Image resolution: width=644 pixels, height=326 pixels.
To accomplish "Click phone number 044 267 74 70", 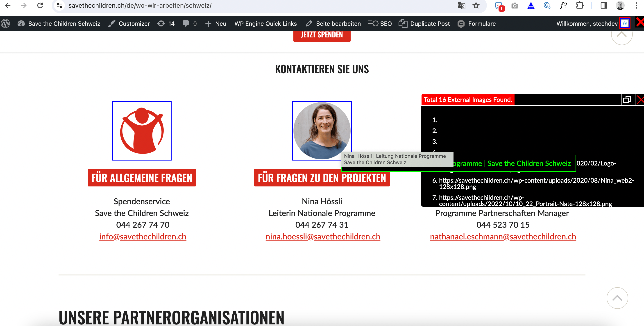I will coord(143,225).
